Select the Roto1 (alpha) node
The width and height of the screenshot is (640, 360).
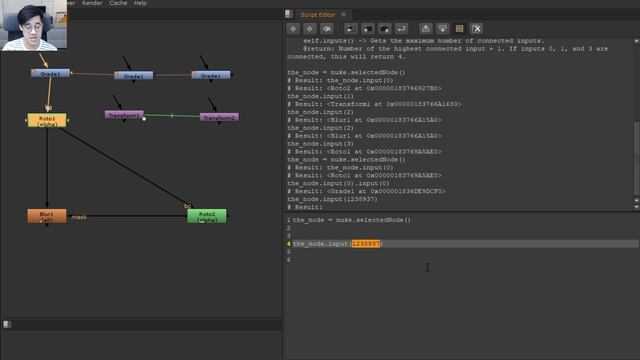coord(47,120)
